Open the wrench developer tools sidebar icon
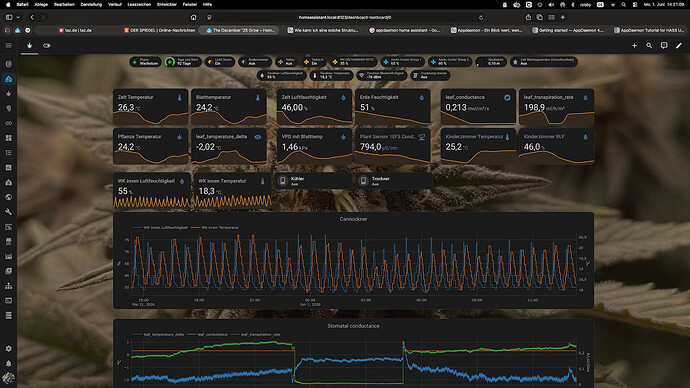Viewport: 690px width, 388px height. [8, 212]
